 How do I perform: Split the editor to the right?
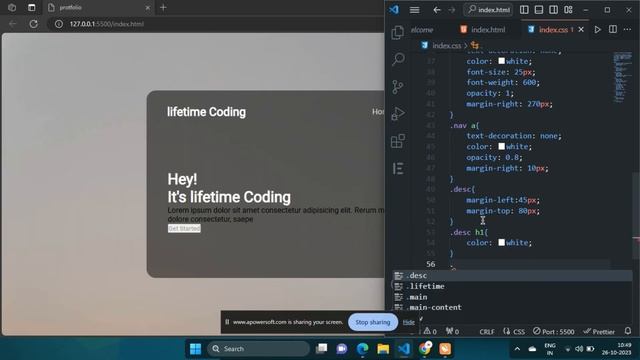(x=613, y=29)
